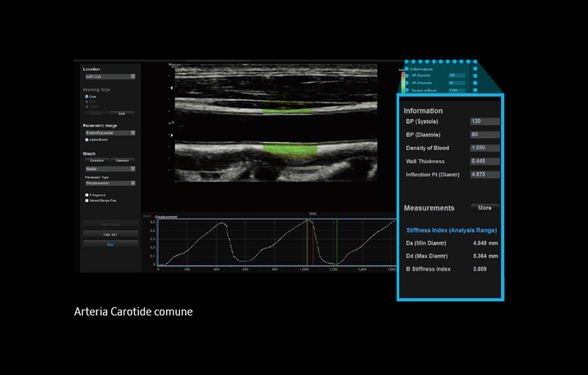588x375 pixels.
Task: Click the More button beside Measurements
Action: point(484,208)
